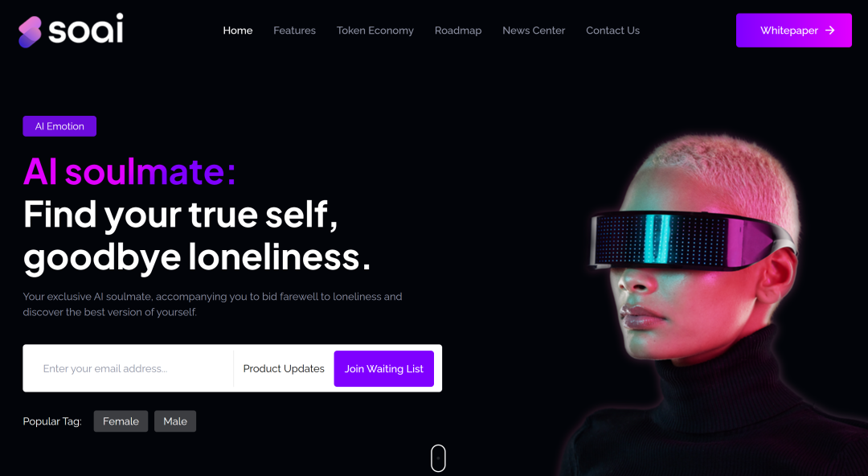Open Token Economy page
868x476 pixels.
(375, 31)
